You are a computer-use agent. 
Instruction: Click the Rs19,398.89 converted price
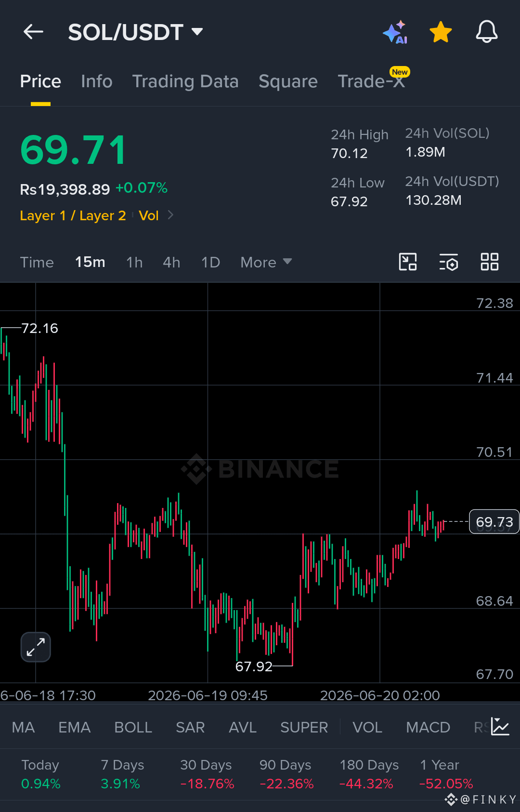[x=65, y=189]
